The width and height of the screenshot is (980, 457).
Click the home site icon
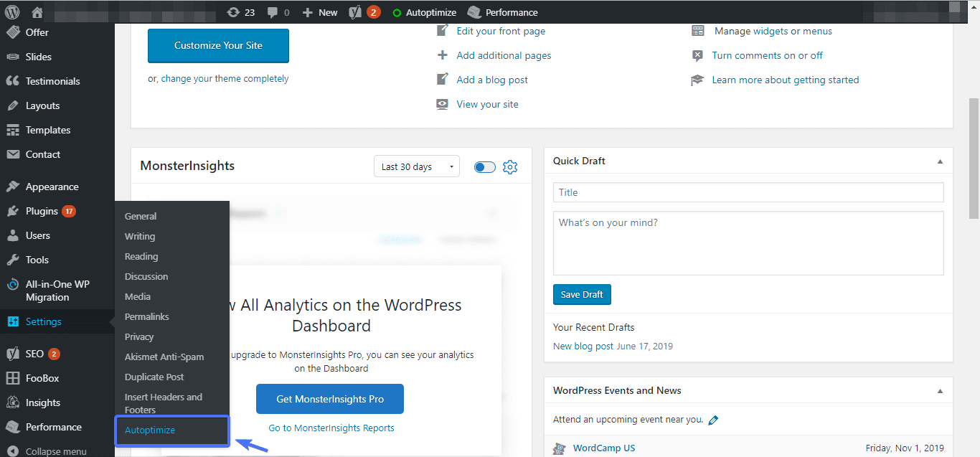[37, 12]
